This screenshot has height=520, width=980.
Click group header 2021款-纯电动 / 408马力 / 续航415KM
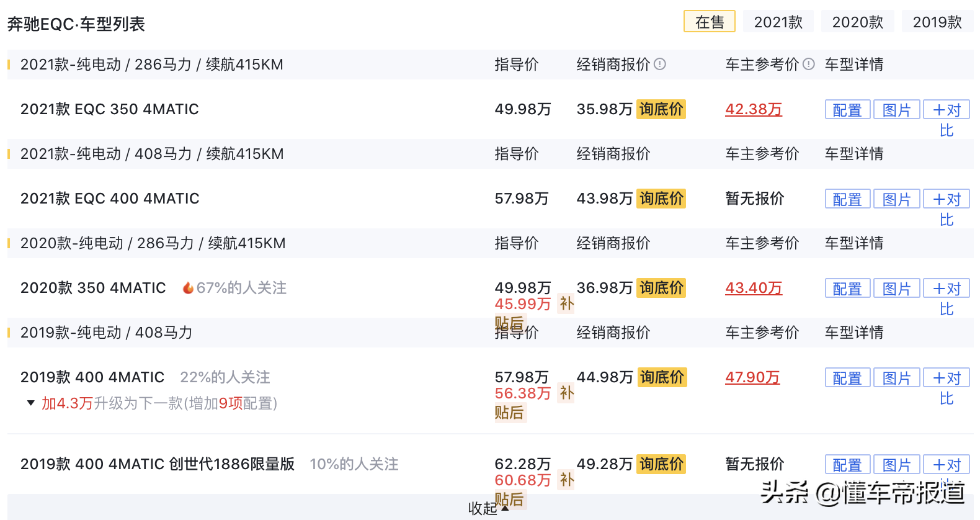point(152,154)
